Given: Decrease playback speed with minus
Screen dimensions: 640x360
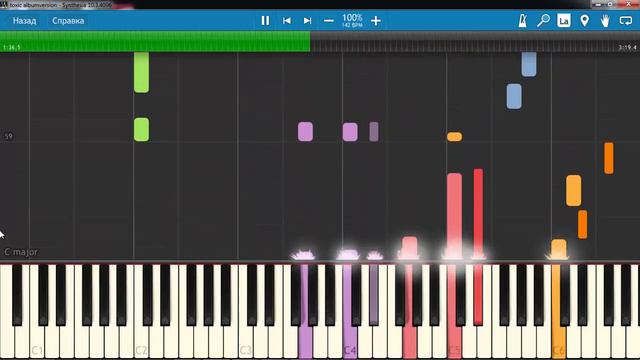Looking at the screenshot, I should point(329,21).
